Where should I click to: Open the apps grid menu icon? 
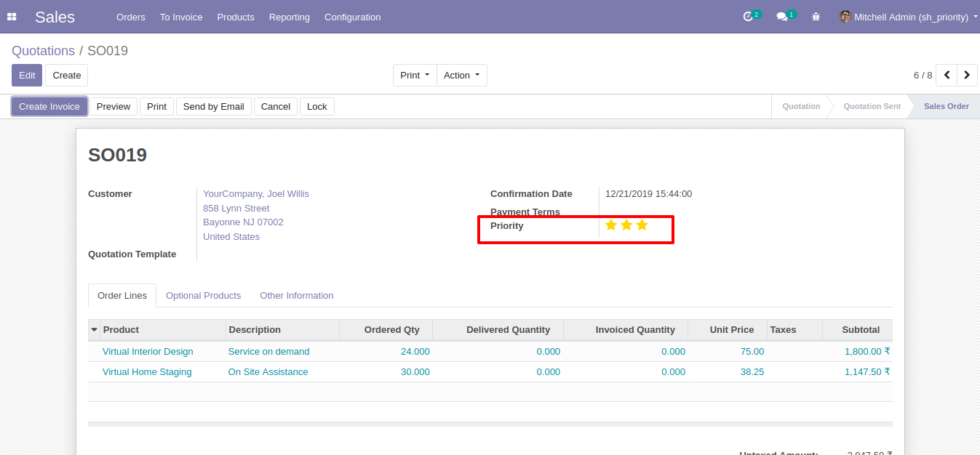point(12,17)
